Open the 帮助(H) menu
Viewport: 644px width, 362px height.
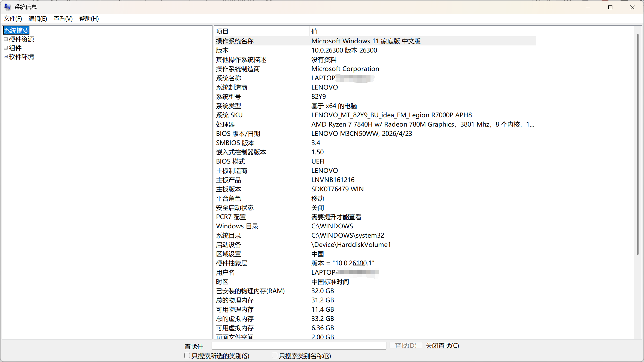click(89, 19)
